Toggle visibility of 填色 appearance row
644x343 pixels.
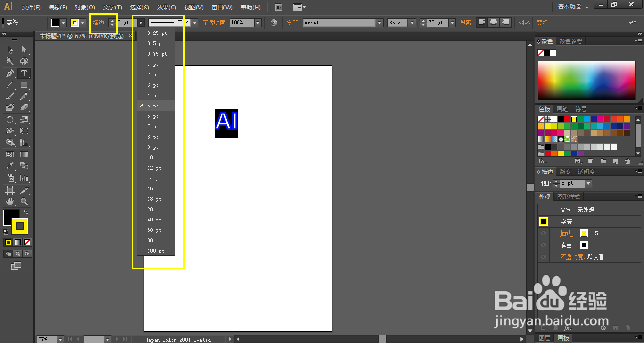coord(544,245)
